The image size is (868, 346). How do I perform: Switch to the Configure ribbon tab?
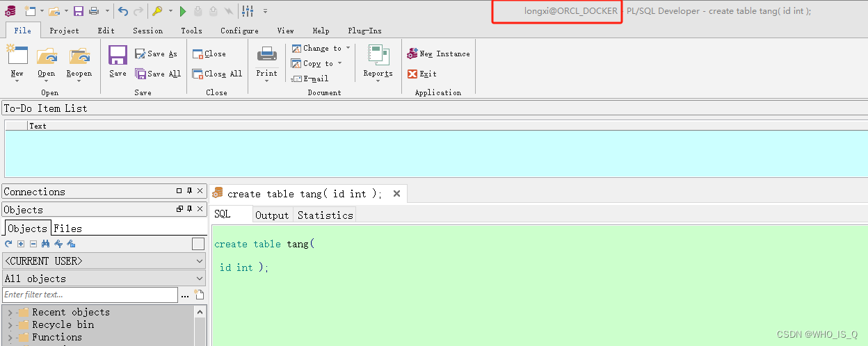(x=239, y=31)
